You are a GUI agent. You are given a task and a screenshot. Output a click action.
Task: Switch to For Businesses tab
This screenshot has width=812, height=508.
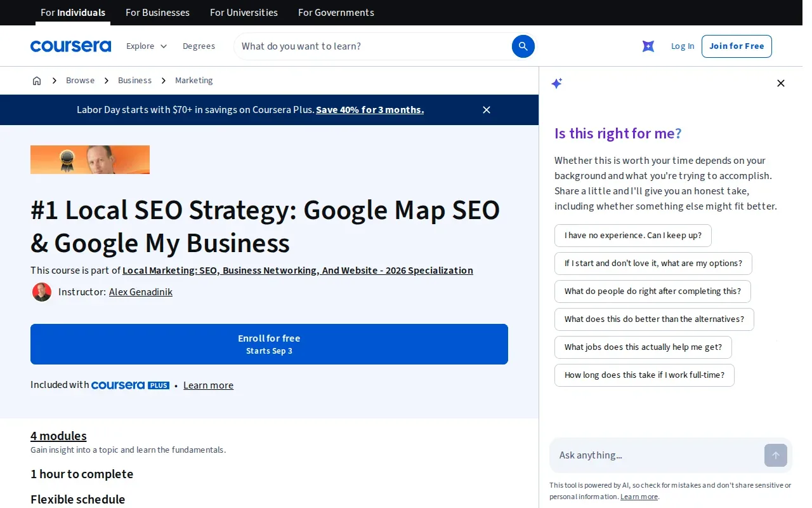(x=157, y=13)
